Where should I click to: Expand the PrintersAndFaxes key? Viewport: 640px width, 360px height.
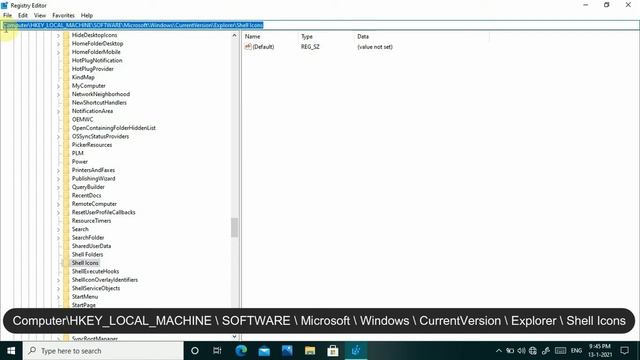pos(58,170)
